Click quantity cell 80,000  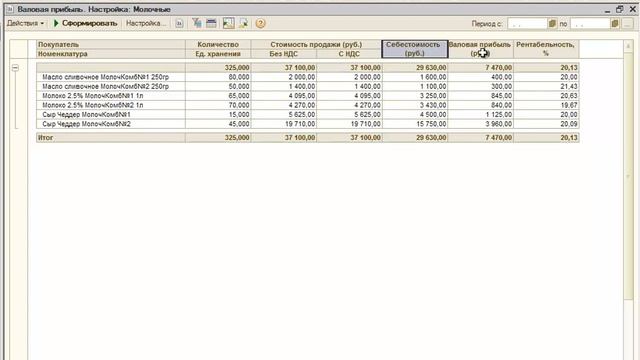(x=218, y=77)
